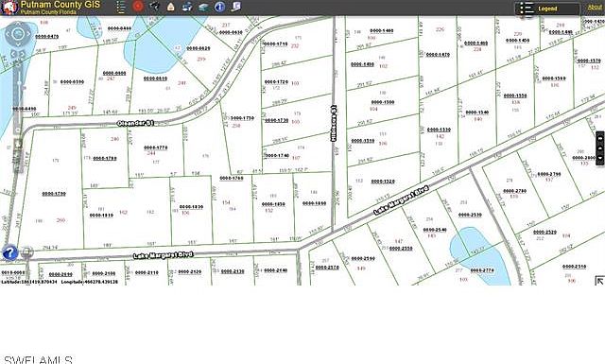Click the teal print/scanner toolbar icon
The image size is (605, 364).
(204, 7)
